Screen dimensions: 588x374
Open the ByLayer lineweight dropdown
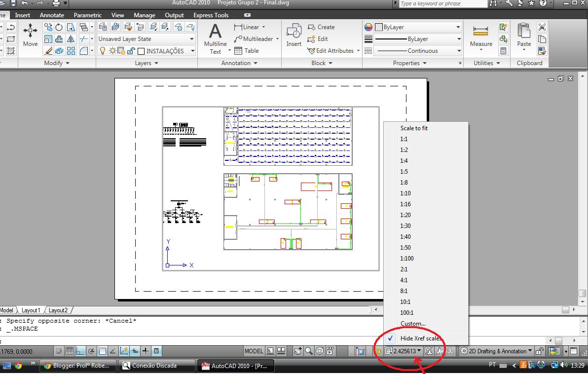[x=418, y=39]
